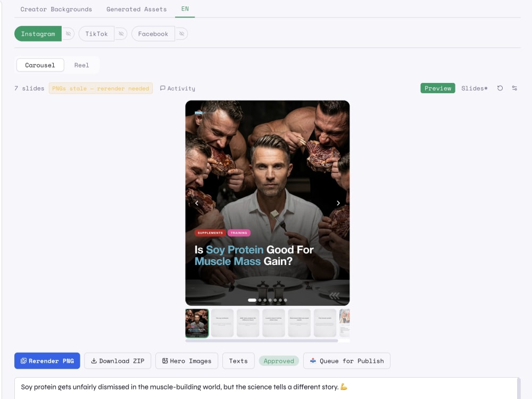Click the thumbnail strip horizontal scrollbar

click(x=262, y=340)
